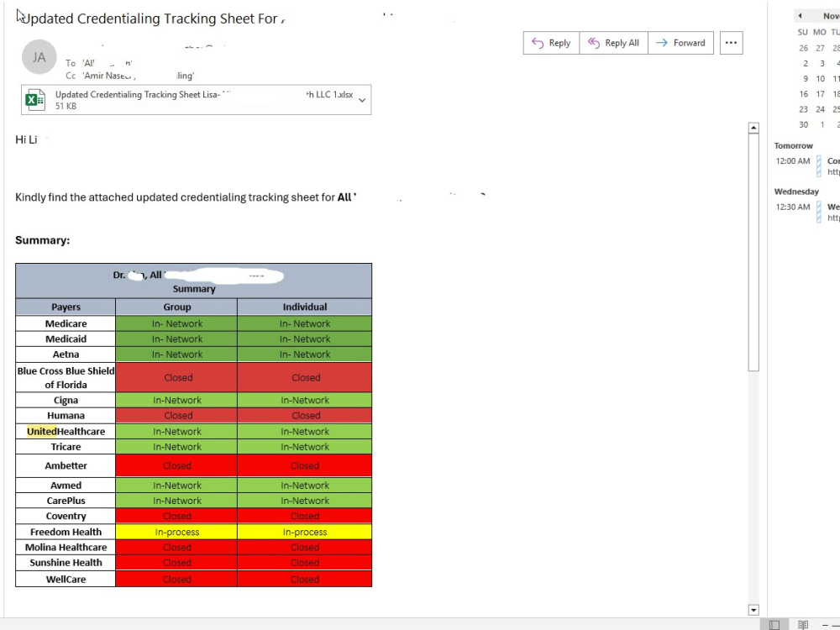Viewport: 840px width, 630px height.
Task: Click the Payers column header
Action: (66, 307)
